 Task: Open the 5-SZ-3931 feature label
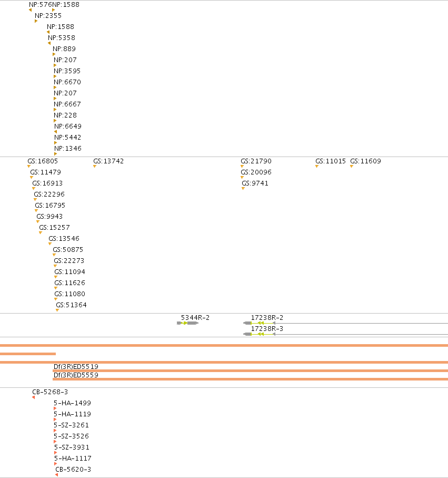coord(72,447)
